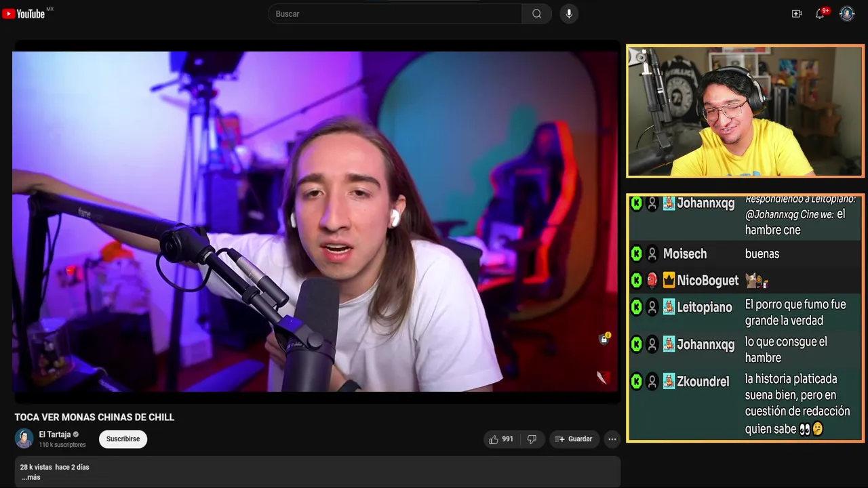868x488 pixels.
Task: Like the video showing 991 likes
Action: coord(501,439)
